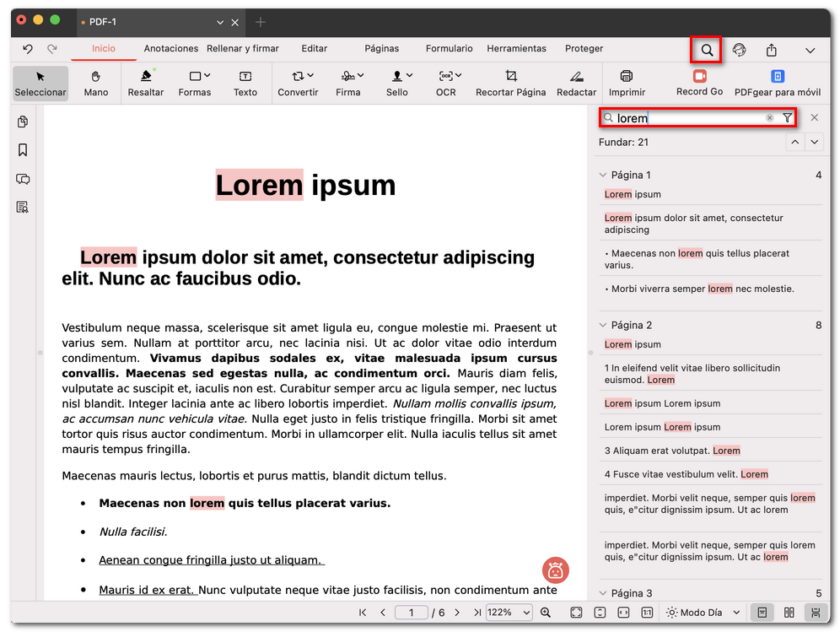Viewport: 840px width, 632px height.
Task: Open the Recortar Página tool
Action: (x=510, y=84)
